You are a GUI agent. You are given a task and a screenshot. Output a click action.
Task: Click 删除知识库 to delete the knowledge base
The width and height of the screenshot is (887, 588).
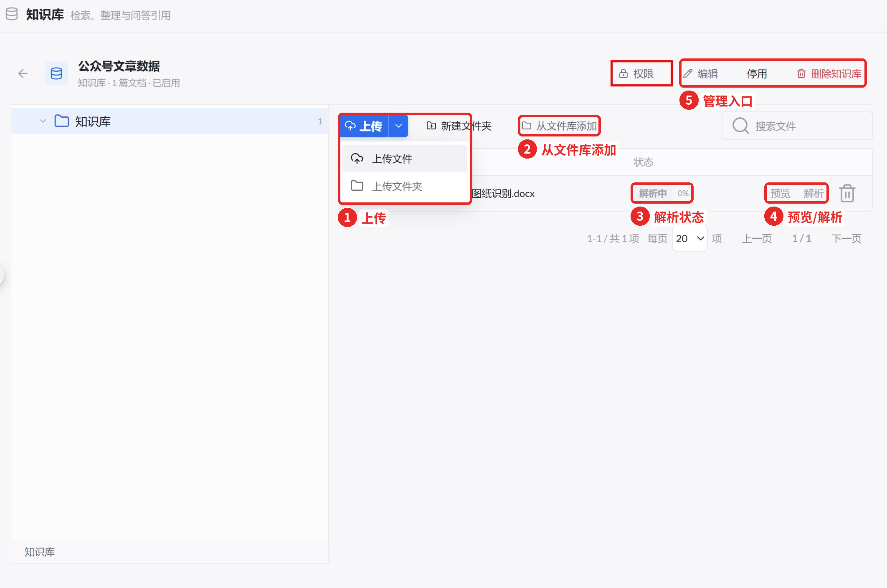[829, 74]
